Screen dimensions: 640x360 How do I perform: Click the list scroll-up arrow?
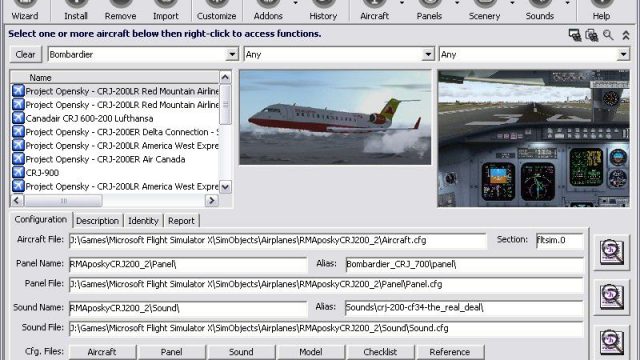click(x=225, y=77)
